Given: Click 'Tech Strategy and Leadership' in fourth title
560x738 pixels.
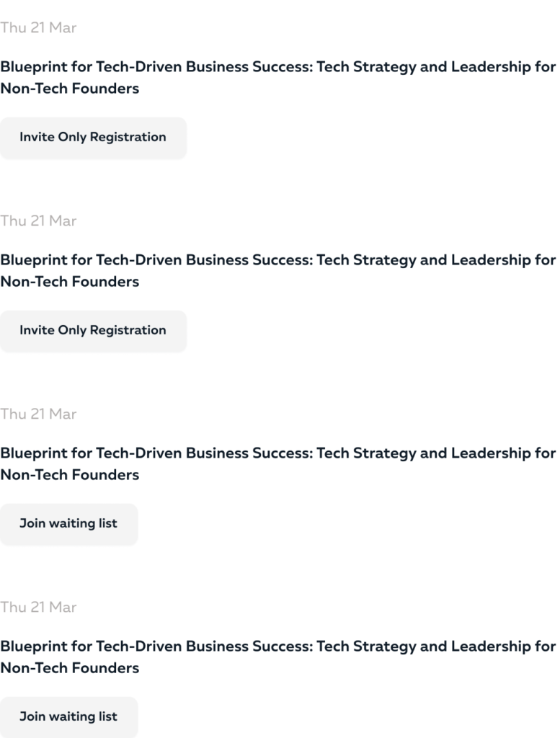Looking at the screenshot, I should click(x=424, y=646).
